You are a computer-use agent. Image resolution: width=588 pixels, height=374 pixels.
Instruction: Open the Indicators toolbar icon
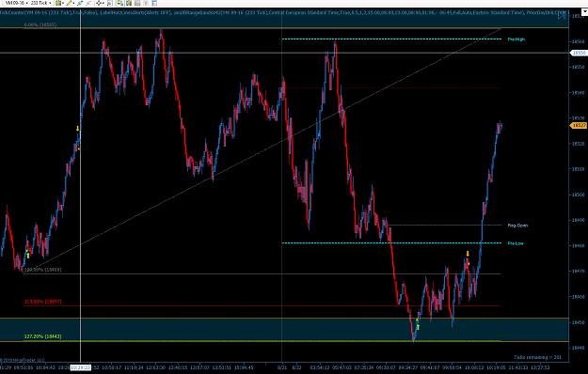pos(137,3)
